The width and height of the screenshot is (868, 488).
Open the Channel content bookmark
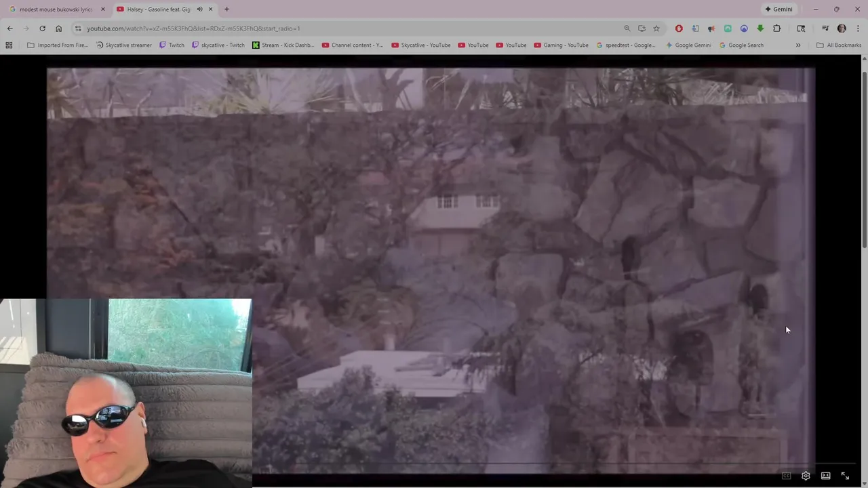pos(353,45)
